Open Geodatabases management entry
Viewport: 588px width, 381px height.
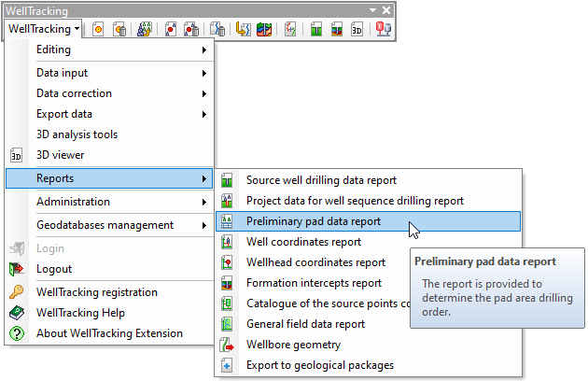(x=109, y=225)
